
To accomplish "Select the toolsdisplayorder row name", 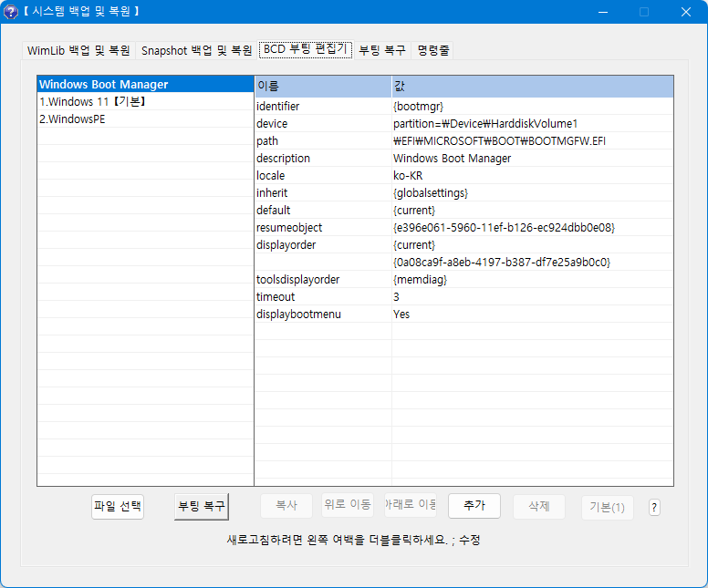I will pos(297,280).
